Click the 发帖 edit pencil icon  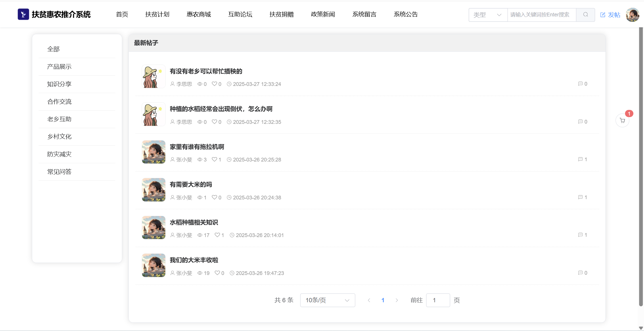(x=603, y=15)
